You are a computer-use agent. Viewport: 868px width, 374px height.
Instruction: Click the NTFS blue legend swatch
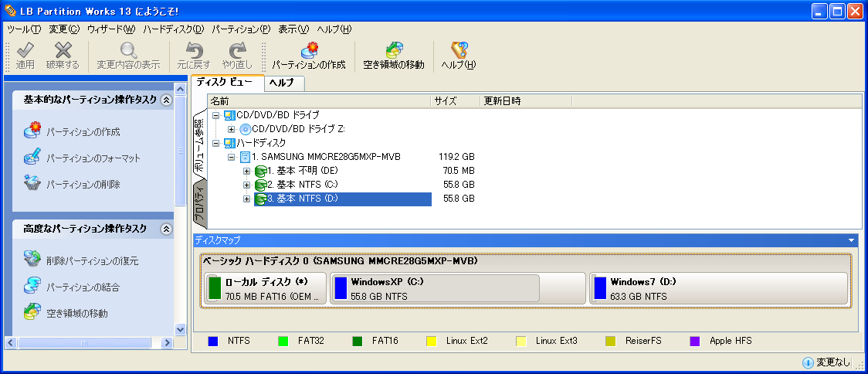pos(212,342)
